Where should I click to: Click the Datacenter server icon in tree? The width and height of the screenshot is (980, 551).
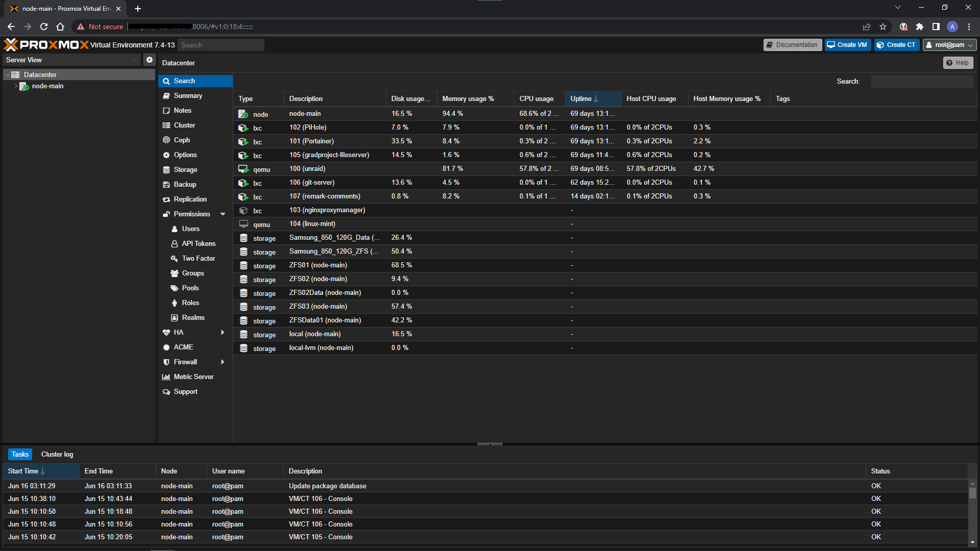pos(16,74)
